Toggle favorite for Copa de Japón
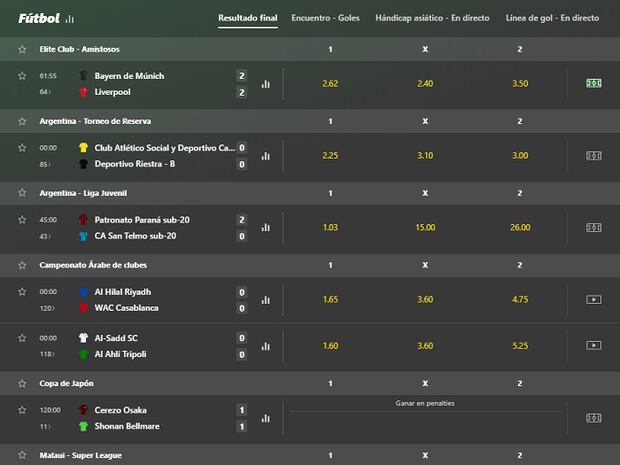Viewport: 620px width, 465px height. tap(21, 381)
